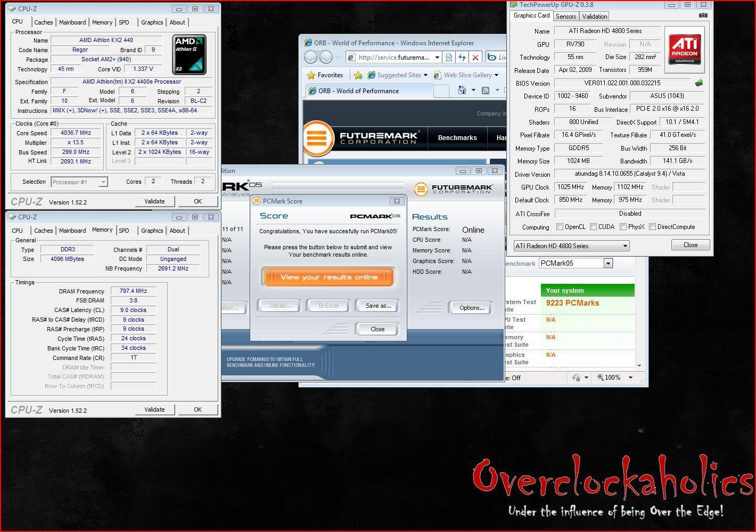
Task: Click Close button in GPU-Z
Action: [691, 245]
